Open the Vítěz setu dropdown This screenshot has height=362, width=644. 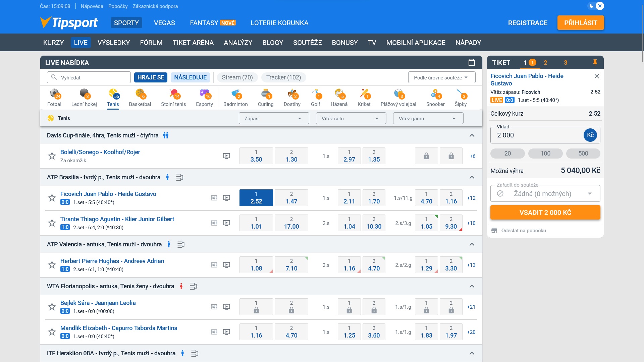(x=351, y=118)
